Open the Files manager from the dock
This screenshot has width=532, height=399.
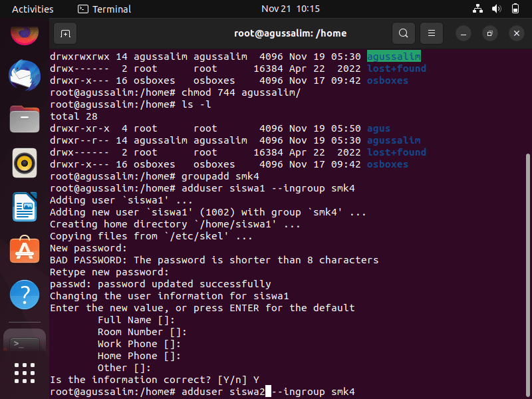point(25,119)
